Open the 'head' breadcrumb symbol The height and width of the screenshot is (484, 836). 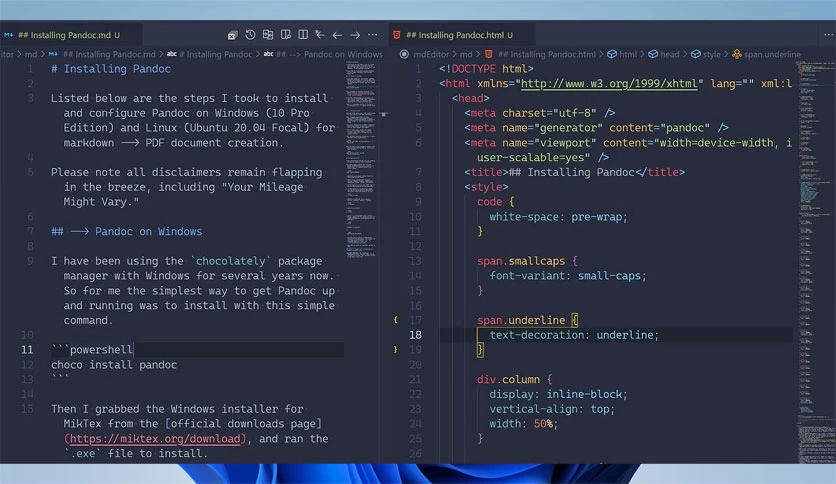pyautogui.click(x=670, y=54)
